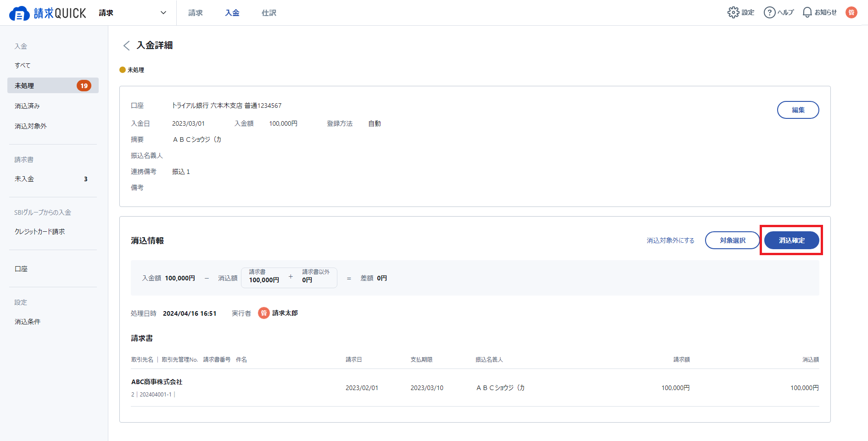Switch to the 仕訳 tab
868x441 pixels.
coord(269,13)
